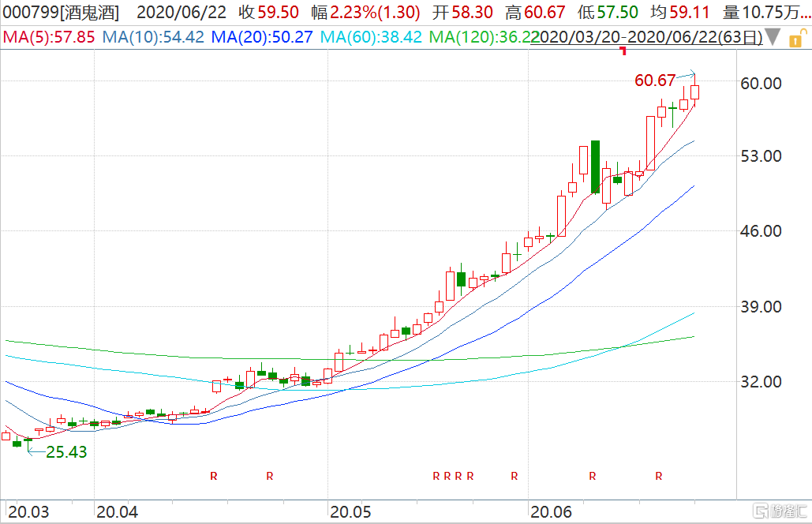The height and width of the screenshot is (524, 812).
Task: Click the red 60.67 peak annotation on chart
Action: pyautogui.click(x=655, y=80)
